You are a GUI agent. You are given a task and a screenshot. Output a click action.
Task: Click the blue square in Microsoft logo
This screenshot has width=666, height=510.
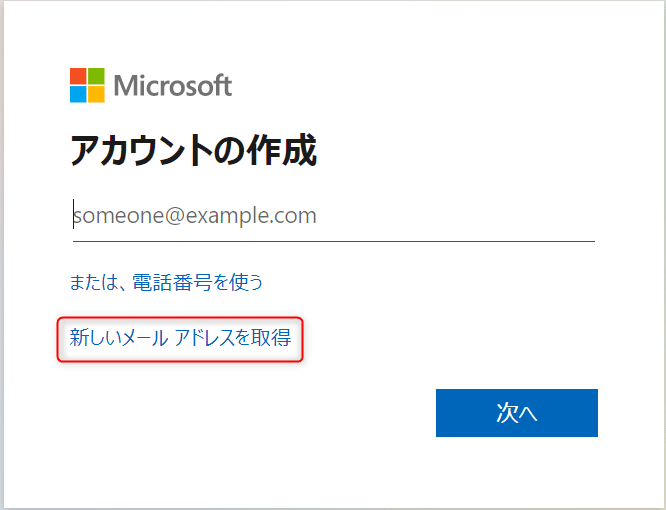coord(78,95)
